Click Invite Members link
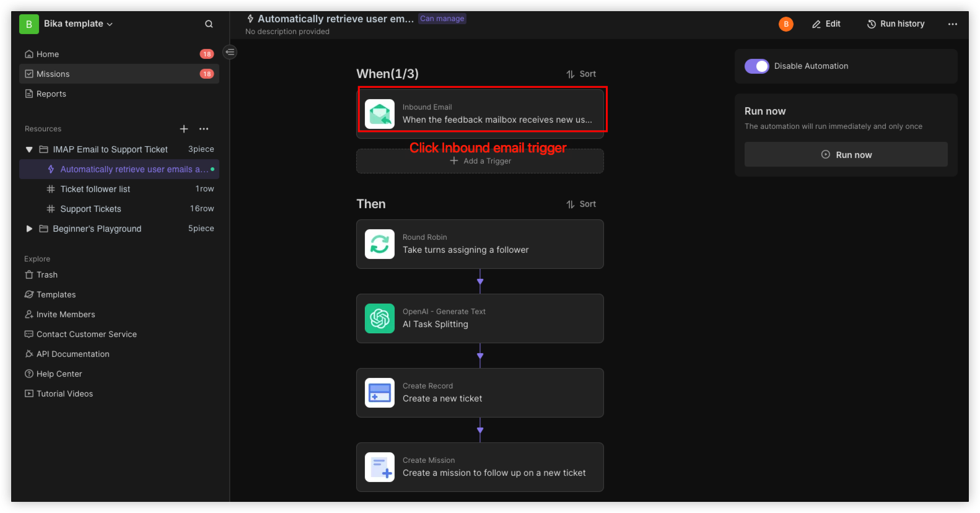Image resolution: width=980 pixels, height=513 pixels. (x=60, y=314)
